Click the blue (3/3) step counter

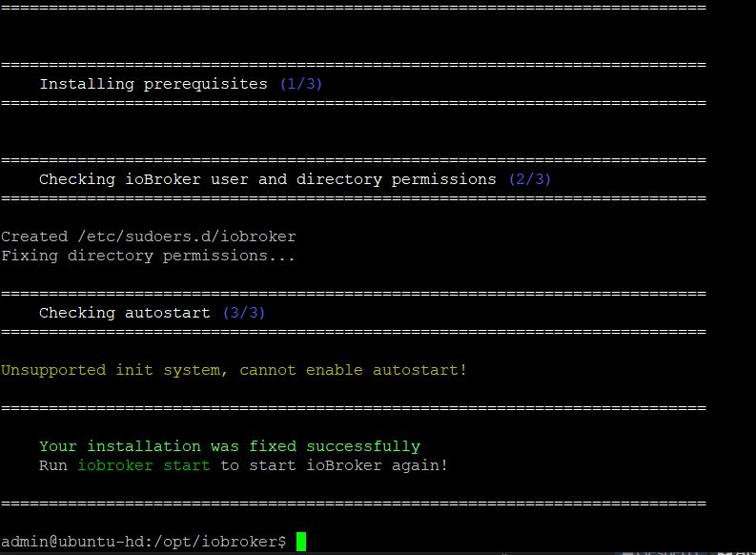coord(244,313)
